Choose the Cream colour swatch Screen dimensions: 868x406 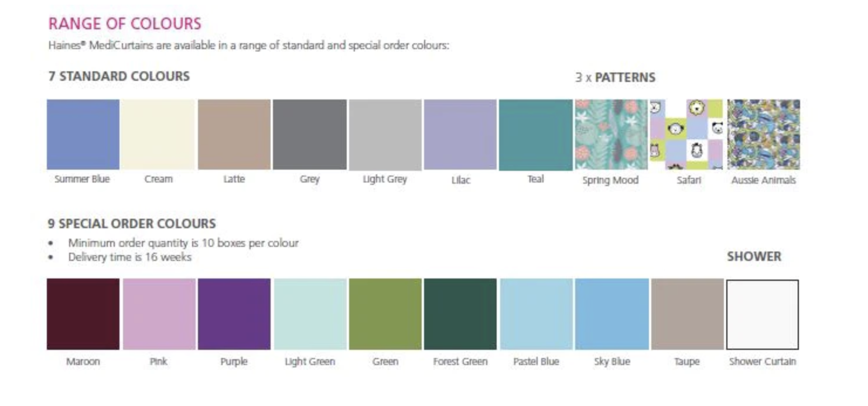pyautogui.click(x=158, y=135)
